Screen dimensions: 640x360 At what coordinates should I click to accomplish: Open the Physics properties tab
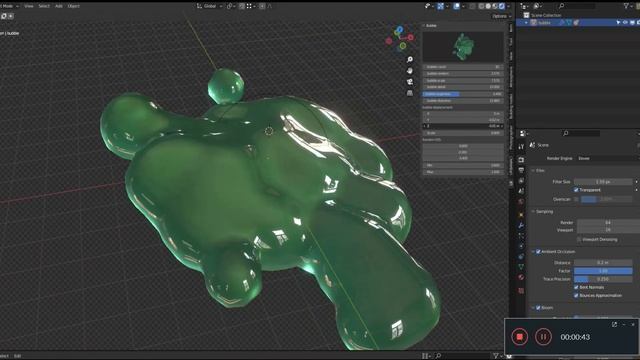point(521,246)
